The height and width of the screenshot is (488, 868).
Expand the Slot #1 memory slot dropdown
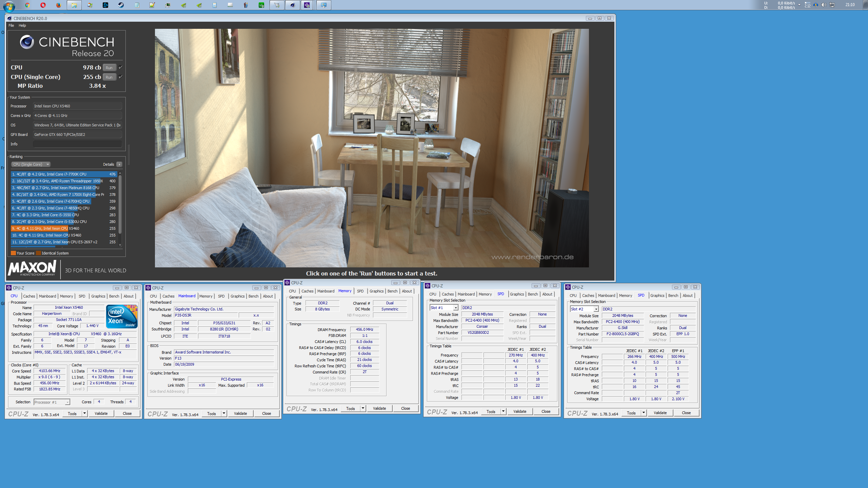455,308
